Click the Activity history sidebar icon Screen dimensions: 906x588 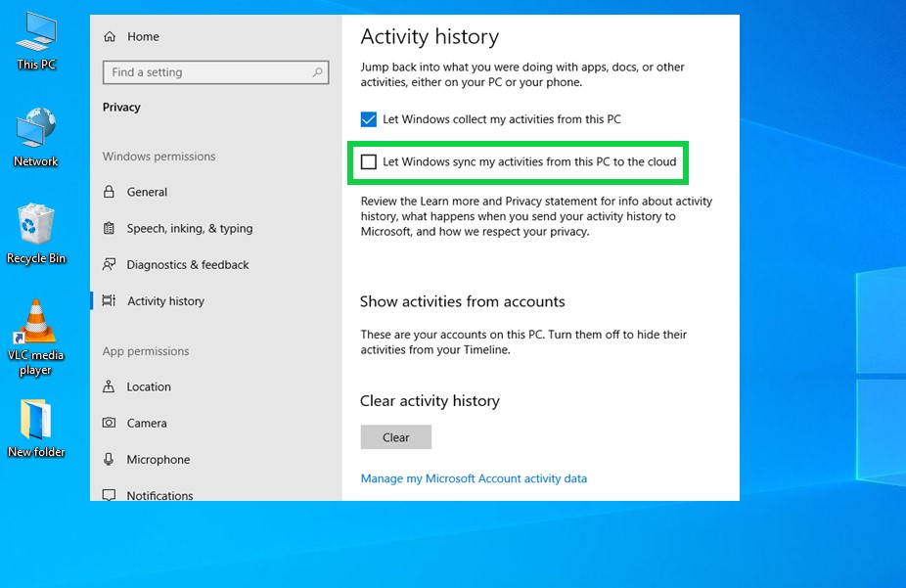(109, 301)
